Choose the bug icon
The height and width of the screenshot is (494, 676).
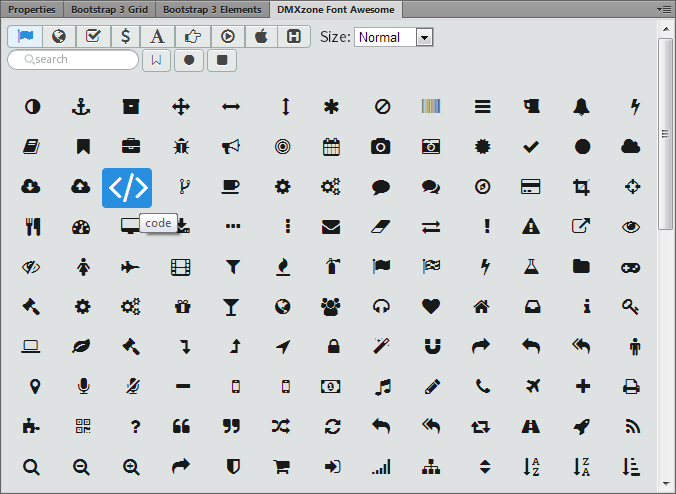[181, 147]
